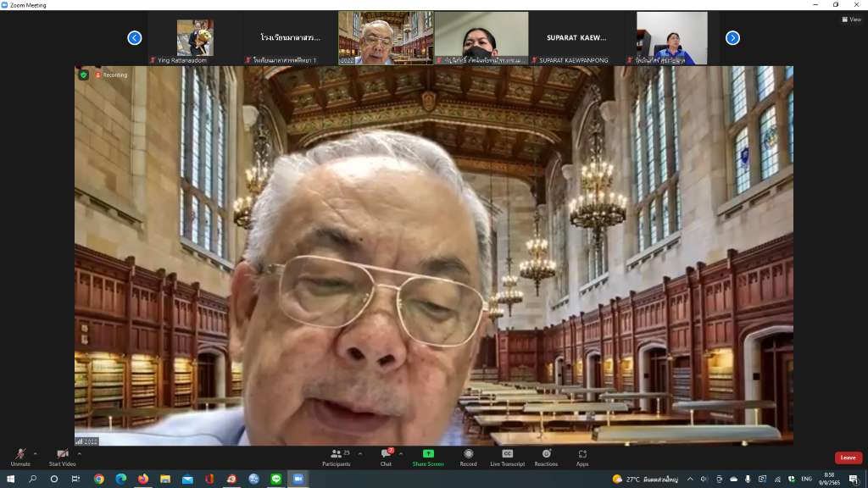The width and height of the screenshot is (868, 488).
Task: Start recording with the Record button
Action: (x=468, y=457)
